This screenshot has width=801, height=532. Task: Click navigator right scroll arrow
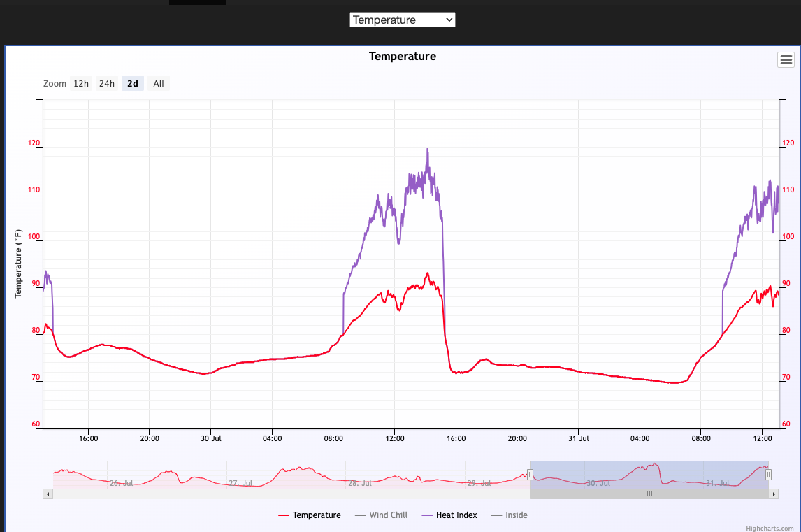[x=774, y=494]
